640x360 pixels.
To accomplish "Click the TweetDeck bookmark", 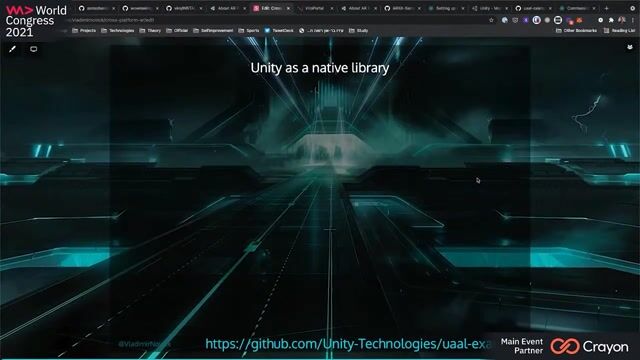I will 279,31.
